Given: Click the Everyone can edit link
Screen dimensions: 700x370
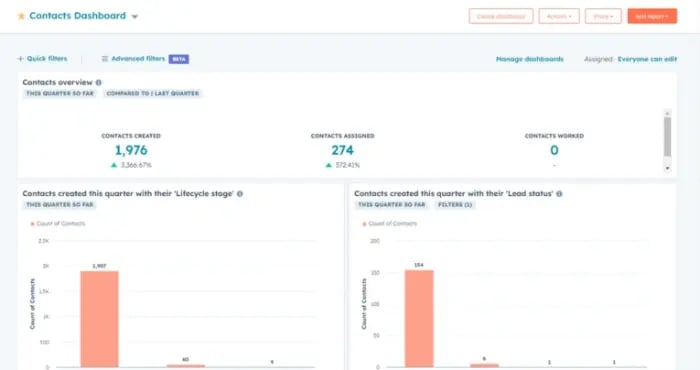Looking at the screenshot, I should 647,59.
